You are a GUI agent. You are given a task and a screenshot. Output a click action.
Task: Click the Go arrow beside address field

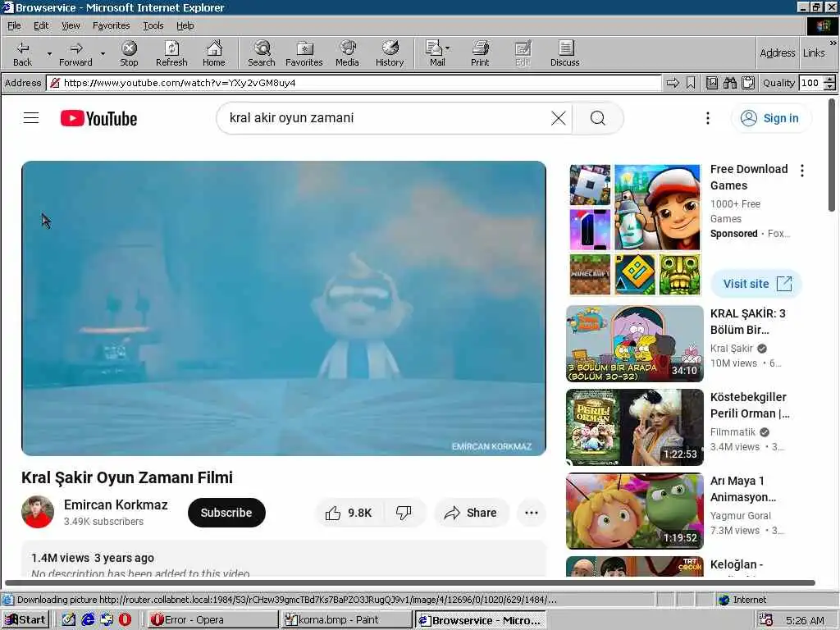coord(673,83)
